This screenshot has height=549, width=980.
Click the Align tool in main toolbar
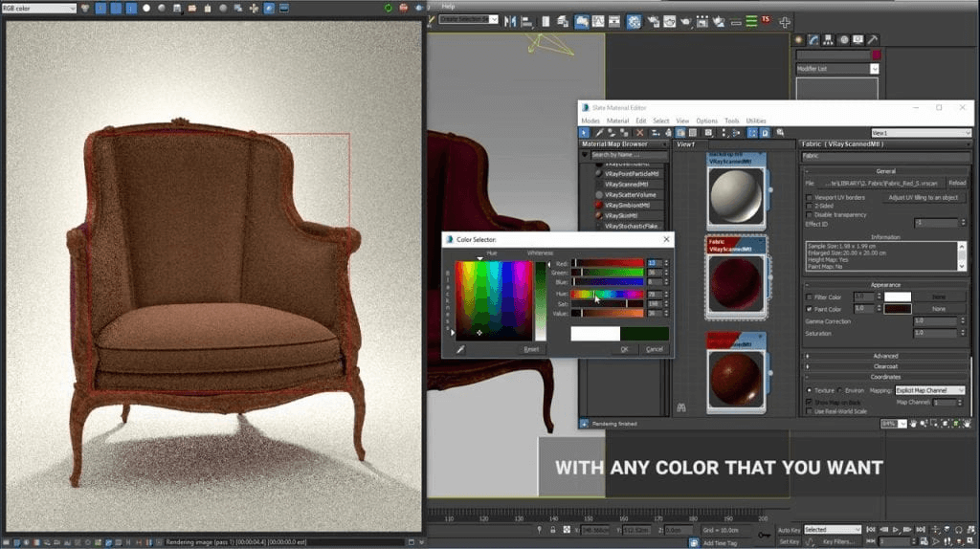click(527, 22)
